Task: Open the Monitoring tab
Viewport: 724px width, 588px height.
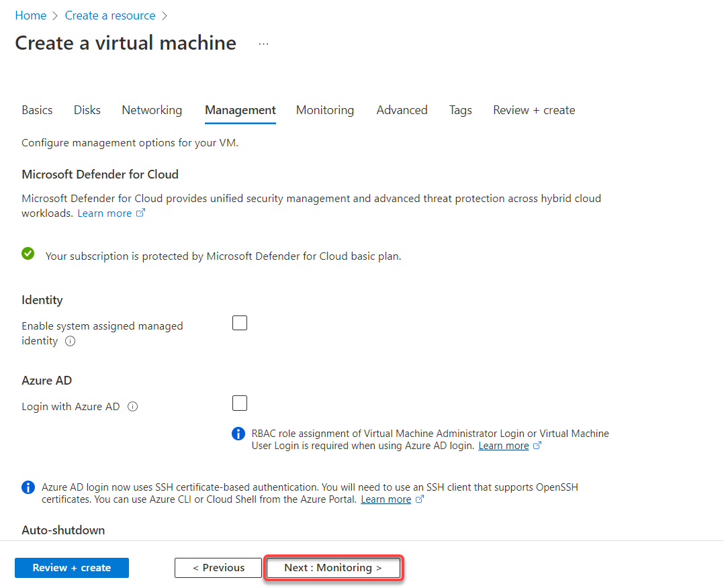Action: 325,110
